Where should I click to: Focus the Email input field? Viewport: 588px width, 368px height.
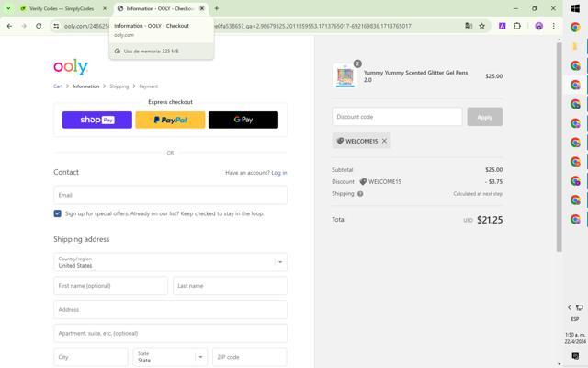click(x=170, y=195)
